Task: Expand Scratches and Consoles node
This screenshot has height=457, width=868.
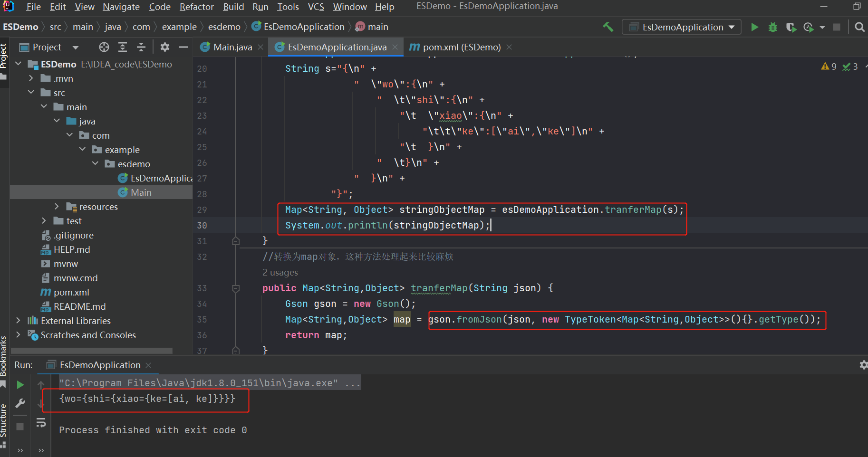Action: pyautogui.click(x=18, y=334)
